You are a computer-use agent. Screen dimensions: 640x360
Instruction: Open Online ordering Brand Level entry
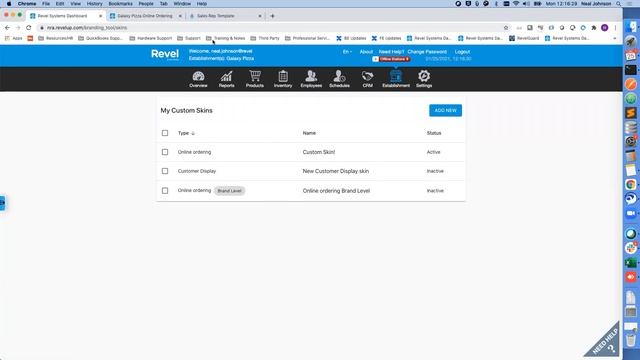(336, 191)
